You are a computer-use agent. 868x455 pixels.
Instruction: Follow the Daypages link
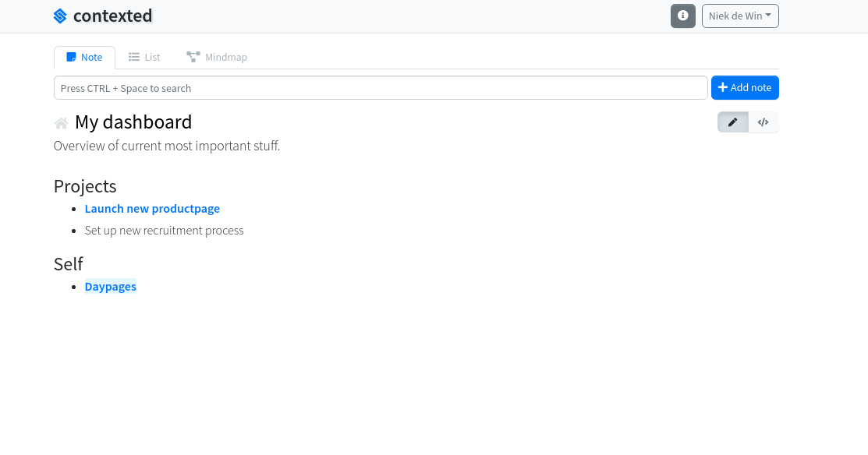pos(111,287)
